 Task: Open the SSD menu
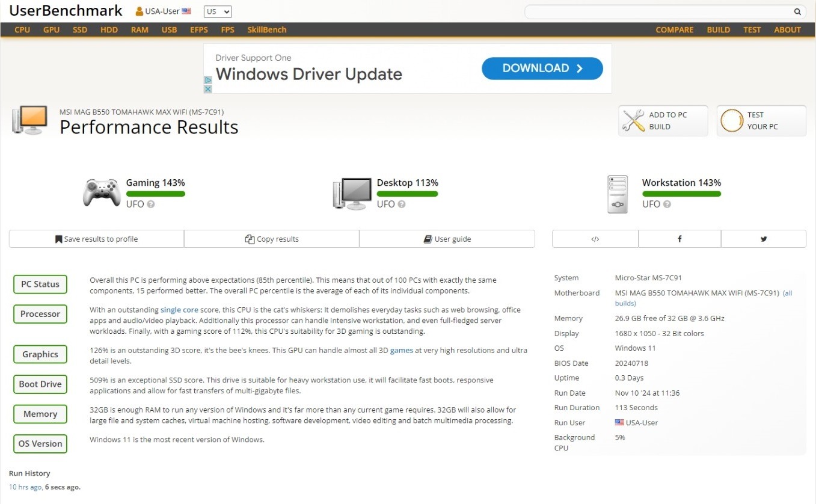click(x=80, y=29)
